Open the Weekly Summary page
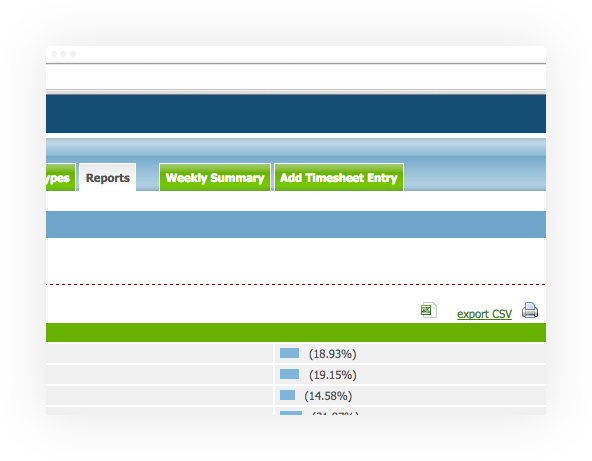The height and width of the screenshot is (461, 592). pos(215,177)
